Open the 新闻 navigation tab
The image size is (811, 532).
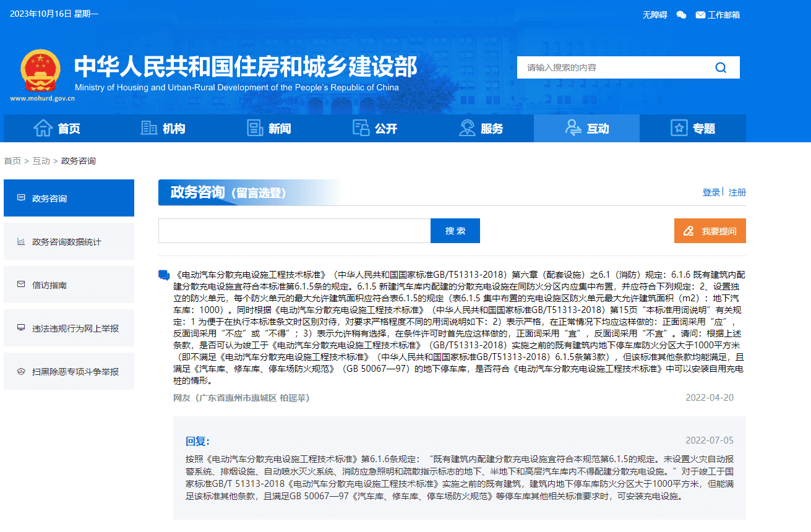coord(268,128)
